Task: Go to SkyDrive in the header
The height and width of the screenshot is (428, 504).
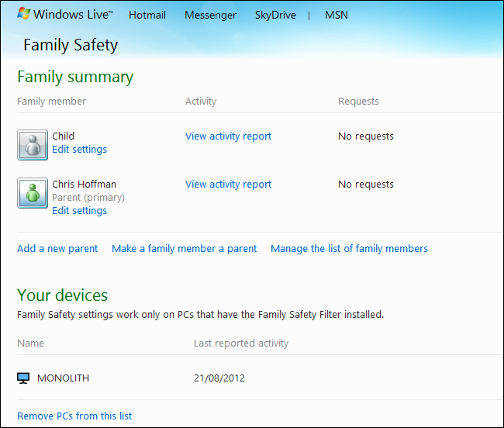Action: click(275, 15)
